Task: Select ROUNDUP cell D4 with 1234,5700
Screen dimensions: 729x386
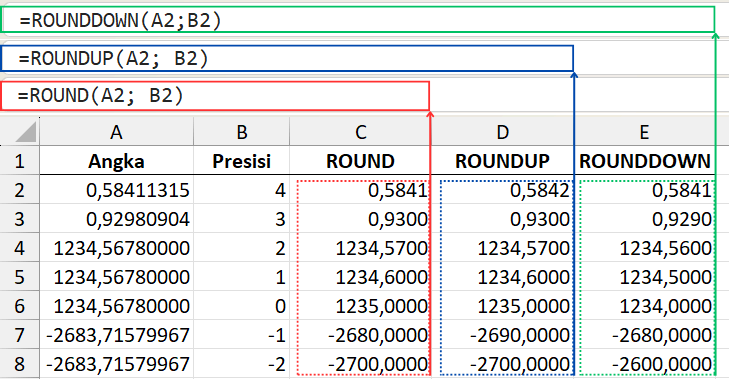Action: click(503, 247)
